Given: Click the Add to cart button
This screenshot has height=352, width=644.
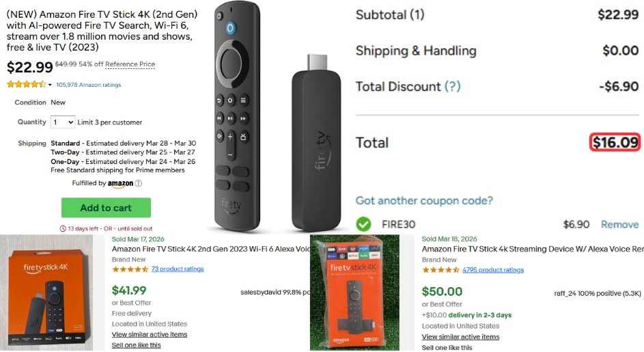Looking at the screenshot, I should [x=106, y=208].
